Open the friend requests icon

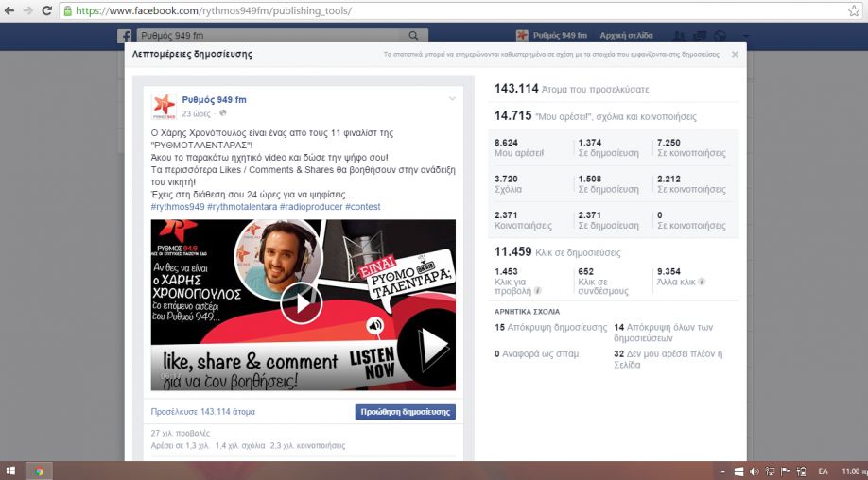679,36
